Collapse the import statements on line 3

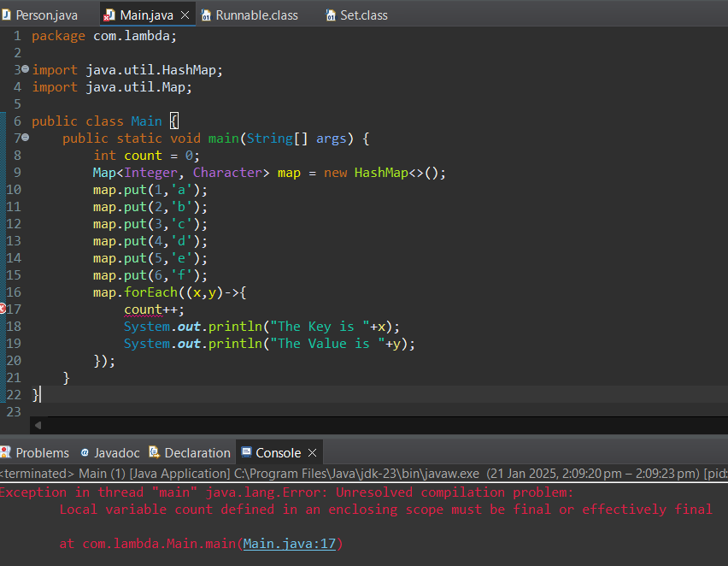pos(26,69)
